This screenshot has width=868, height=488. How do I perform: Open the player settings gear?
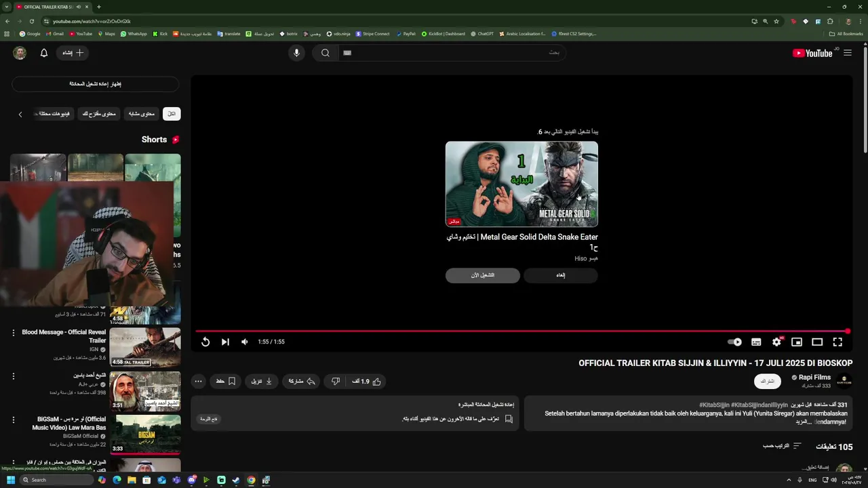point(776,342)
